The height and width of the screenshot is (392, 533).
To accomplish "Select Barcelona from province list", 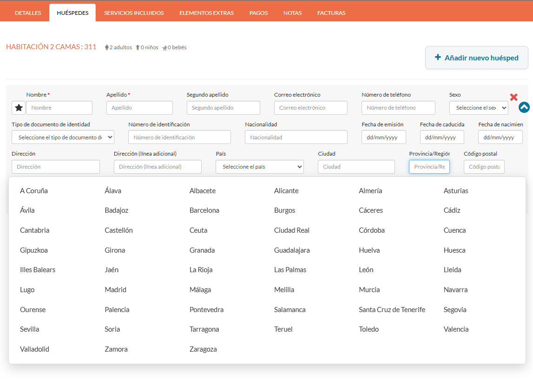I will [x=204, y=210].
